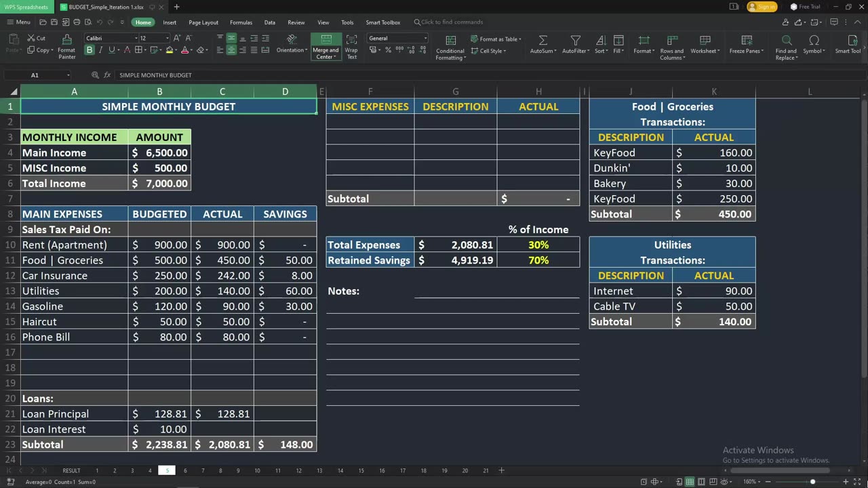This screenshot has height=488, width=868.
Task: Click the Open folder icon
Action: [43, 22]
